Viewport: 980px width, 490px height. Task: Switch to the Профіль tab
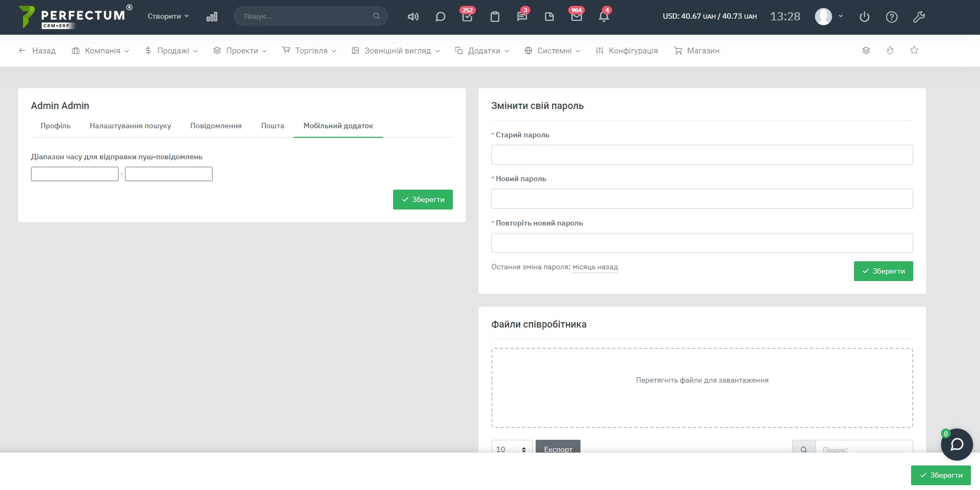pyautogui.click(x=56, y=126)
